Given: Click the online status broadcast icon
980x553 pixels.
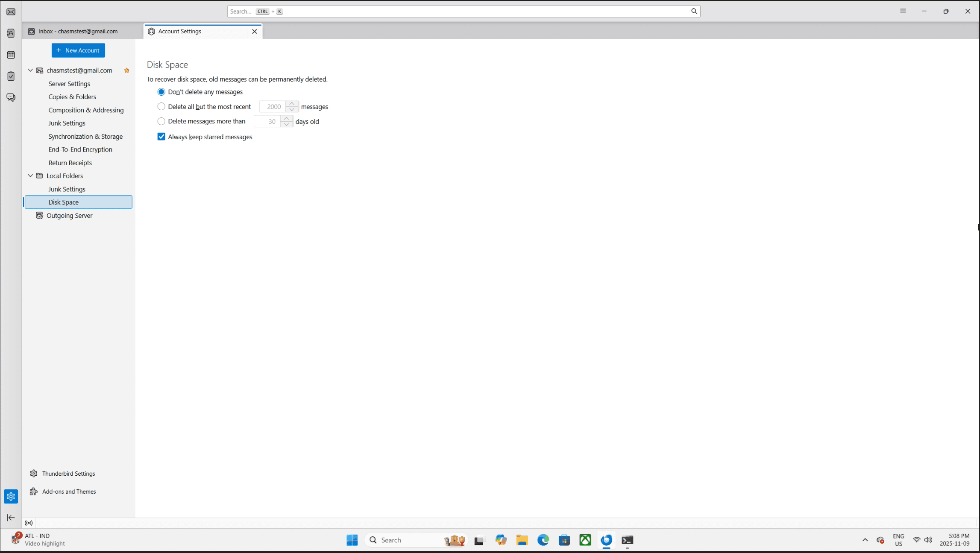Looking at the screenshot, I should pos(29,523).
